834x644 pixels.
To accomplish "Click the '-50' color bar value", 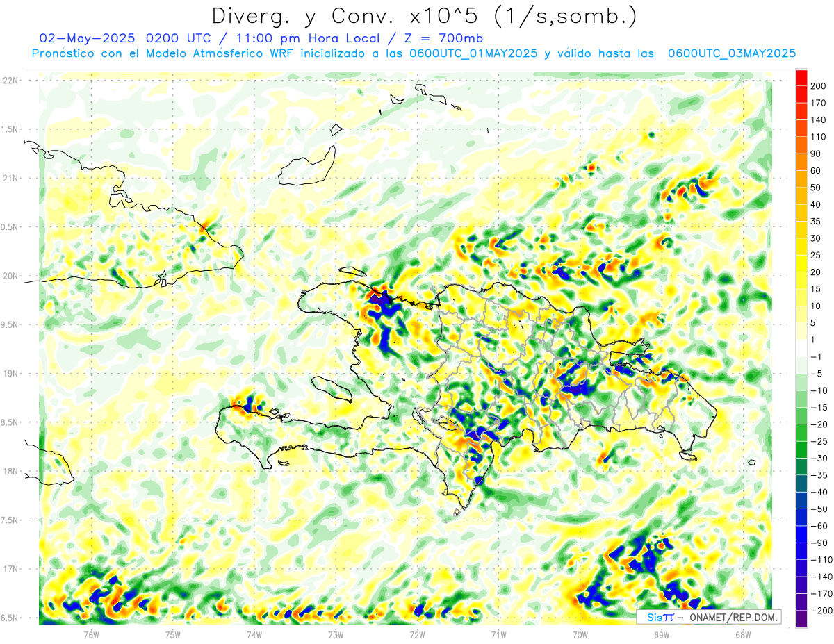I will 819,509.
